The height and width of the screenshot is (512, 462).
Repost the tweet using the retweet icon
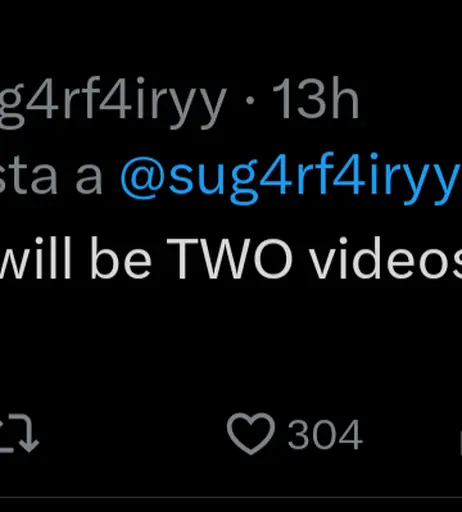(18, 433)
